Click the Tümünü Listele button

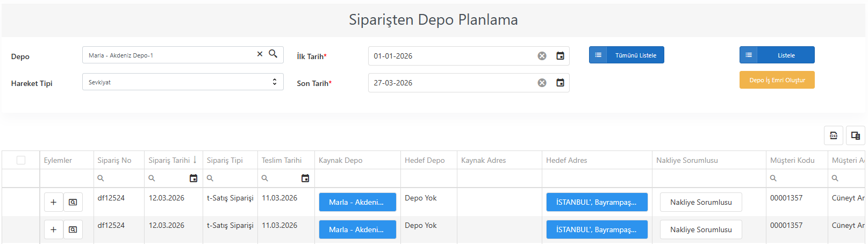627,55
